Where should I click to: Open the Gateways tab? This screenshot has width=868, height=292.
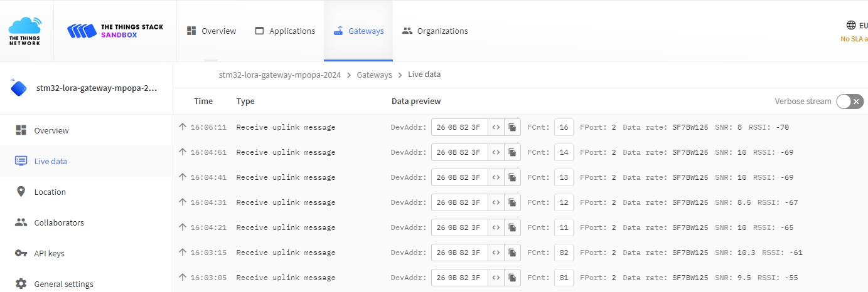click(x=358, y=31)
